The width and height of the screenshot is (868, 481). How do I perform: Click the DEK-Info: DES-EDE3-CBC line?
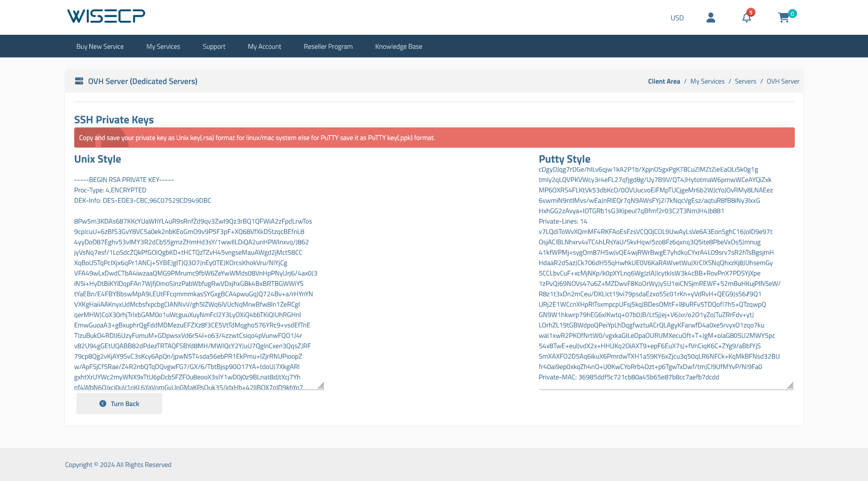tap(143, 201)
